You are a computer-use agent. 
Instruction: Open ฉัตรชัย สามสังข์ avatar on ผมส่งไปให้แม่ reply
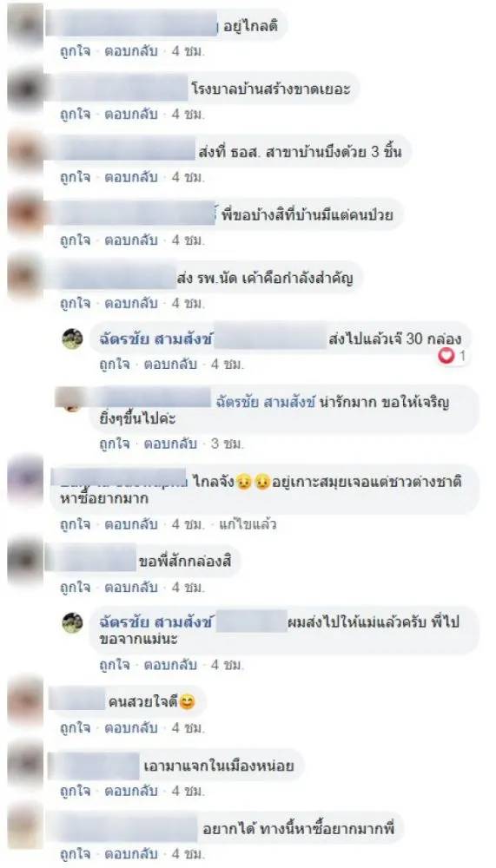point(73,623)
